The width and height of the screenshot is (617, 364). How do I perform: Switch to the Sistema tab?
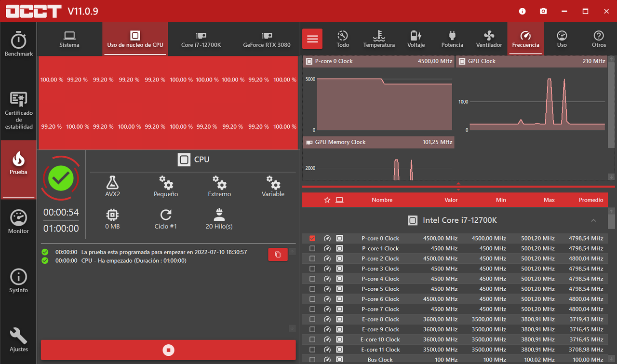[x=69, y=39]
